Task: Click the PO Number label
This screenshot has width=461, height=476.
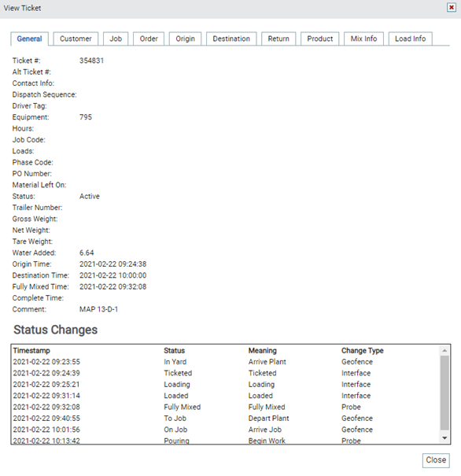Action: [x=32, y=174]
